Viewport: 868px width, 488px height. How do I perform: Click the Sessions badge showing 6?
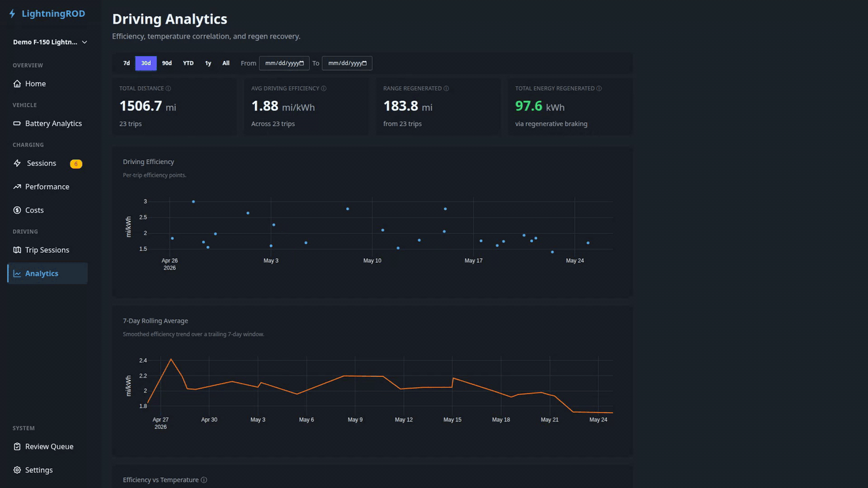(76, 164)
